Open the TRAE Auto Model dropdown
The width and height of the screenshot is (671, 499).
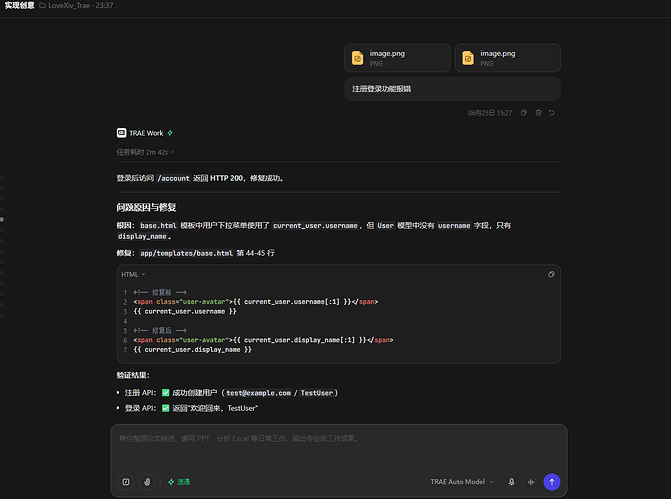(462, 482)
